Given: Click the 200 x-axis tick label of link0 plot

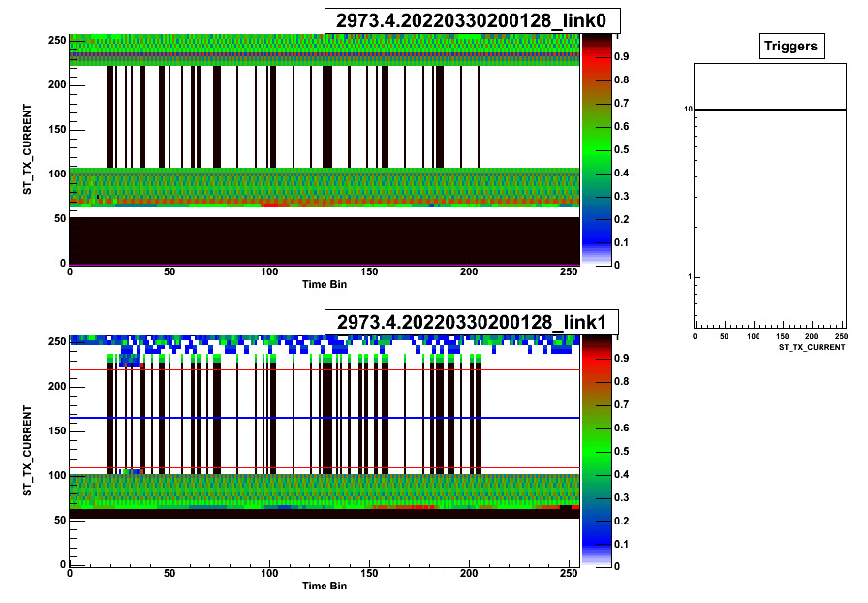Looking at the screenshot, I should pos(469,271).
